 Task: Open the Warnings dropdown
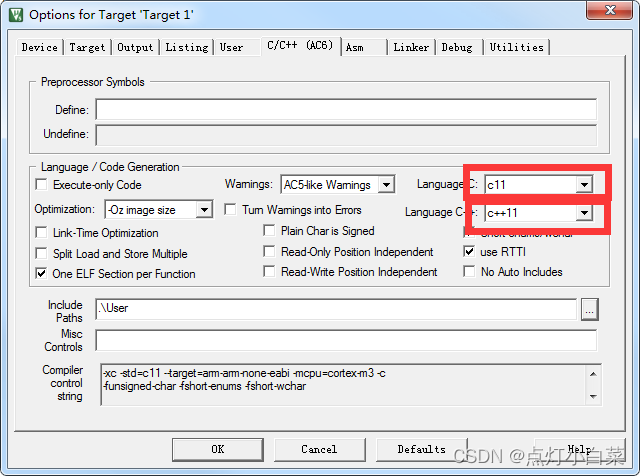[338, 185]
